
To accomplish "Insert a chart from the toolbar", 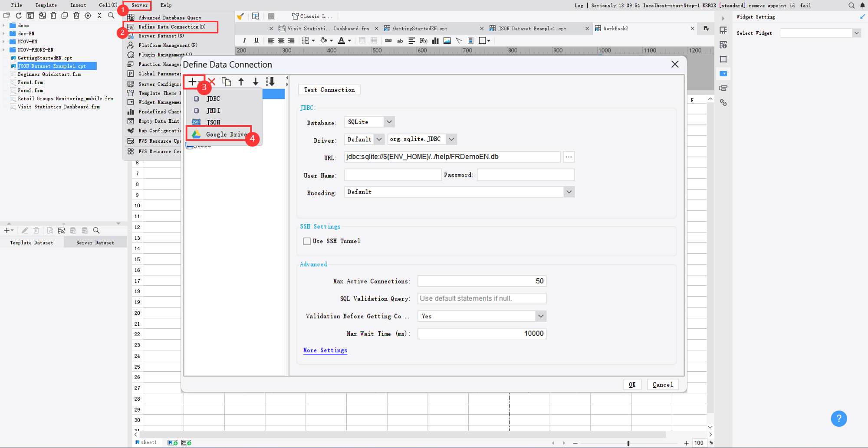I will pyautogui.click(x=435, y=40).
